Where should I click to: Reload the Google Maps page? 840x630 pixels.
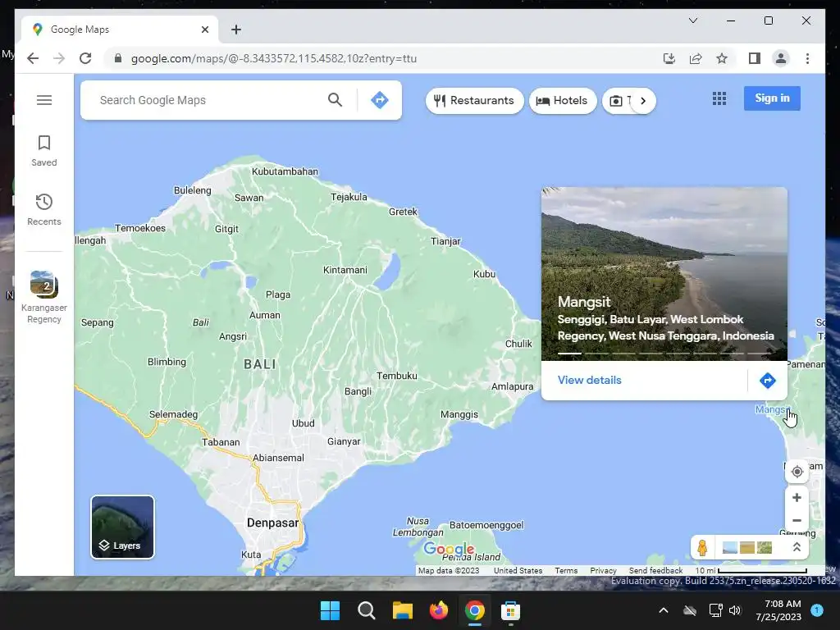pyautogui.click(x=85, y=58)
